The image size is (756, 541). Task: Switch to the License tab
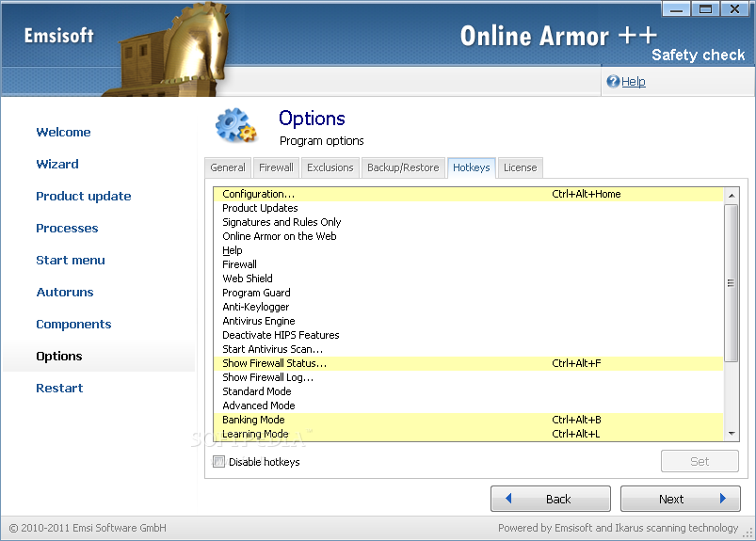[x=521, y=167]
